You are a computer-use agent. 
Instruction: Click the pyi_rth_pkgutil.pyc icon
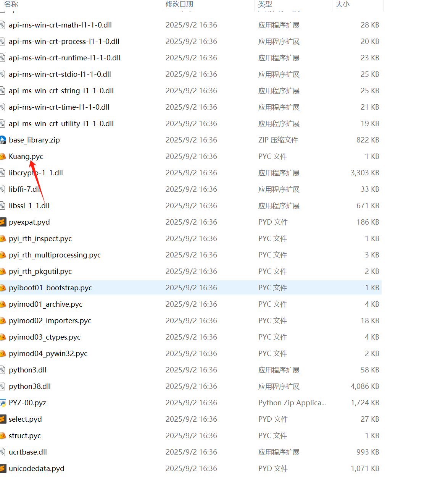pyautogui.click(x=3, y=272)
